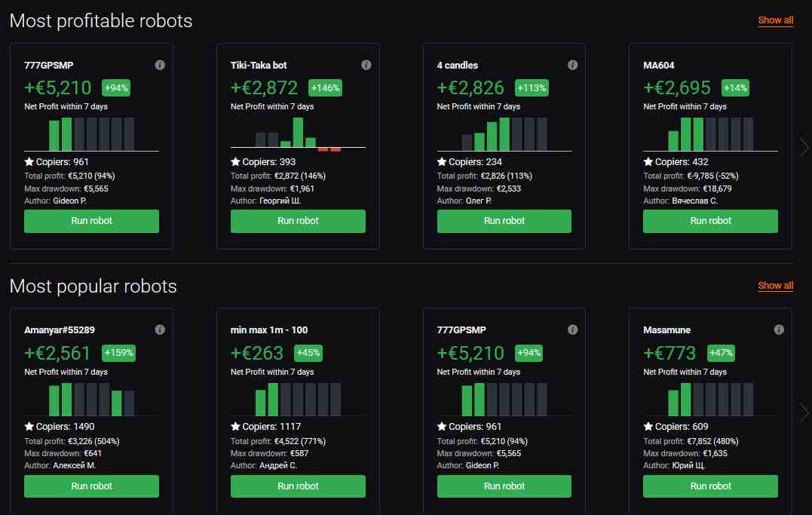Viewport: 812px width, 515px height.
Task: Click the +47% badge
Action: [x=721, y=353]
